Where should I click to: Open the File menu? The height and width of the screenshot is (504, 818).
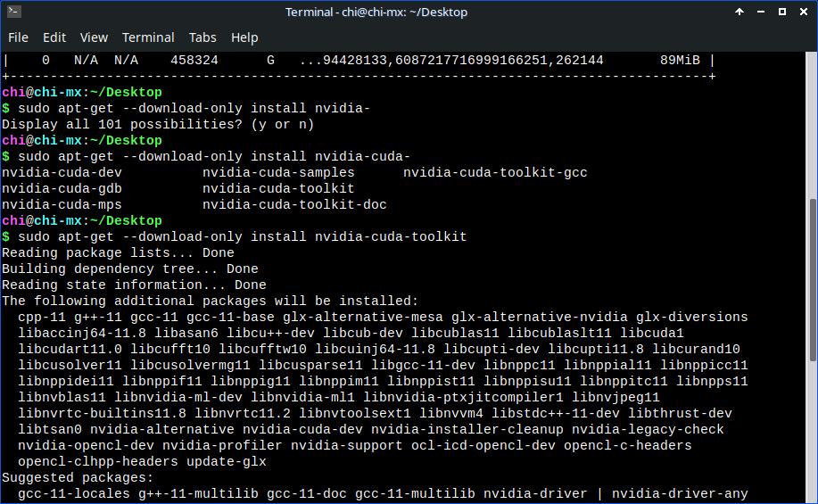[18, 37]
